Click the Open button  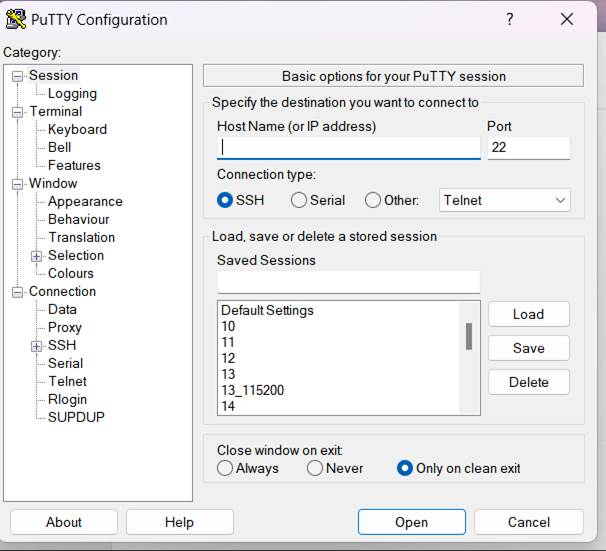click(x=411, y=522)
